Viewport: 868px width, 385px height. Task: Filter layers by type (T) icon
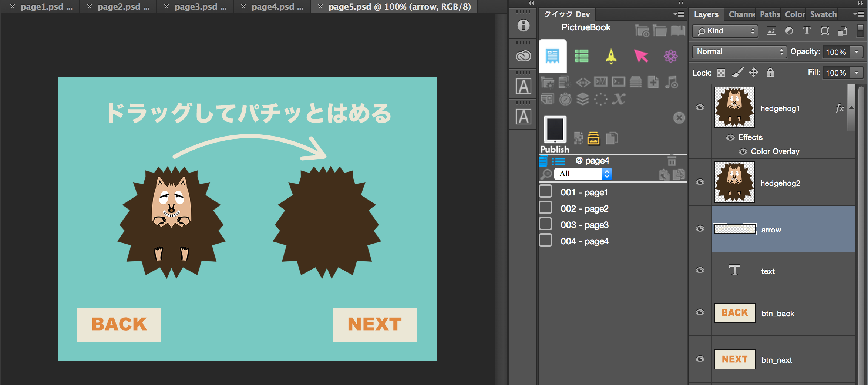point(807,31)
